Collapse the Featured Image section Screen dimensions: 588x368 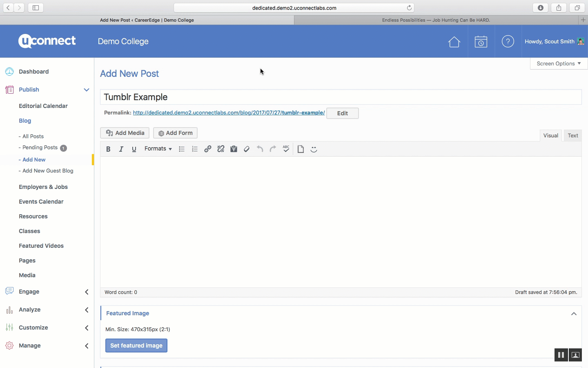point(574,314)
